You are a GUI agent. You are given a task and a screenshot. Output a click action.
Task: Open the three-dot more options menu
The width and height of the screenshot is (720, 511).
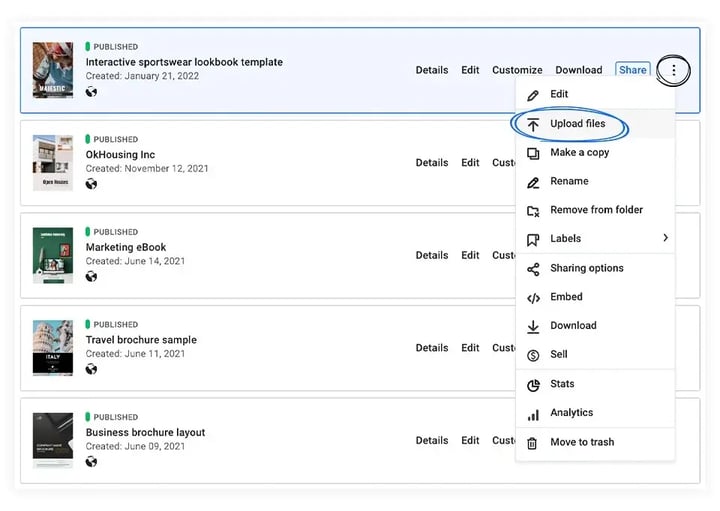pos(673,70)
